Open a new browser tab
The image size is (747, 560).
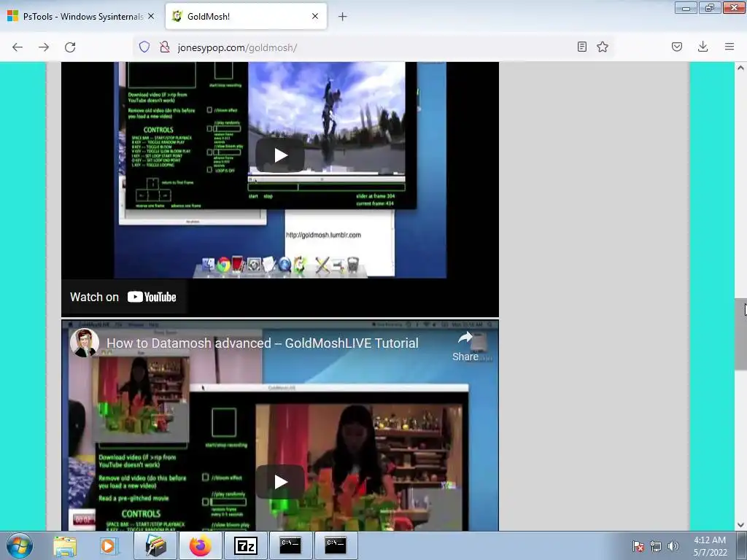point(343,17)
